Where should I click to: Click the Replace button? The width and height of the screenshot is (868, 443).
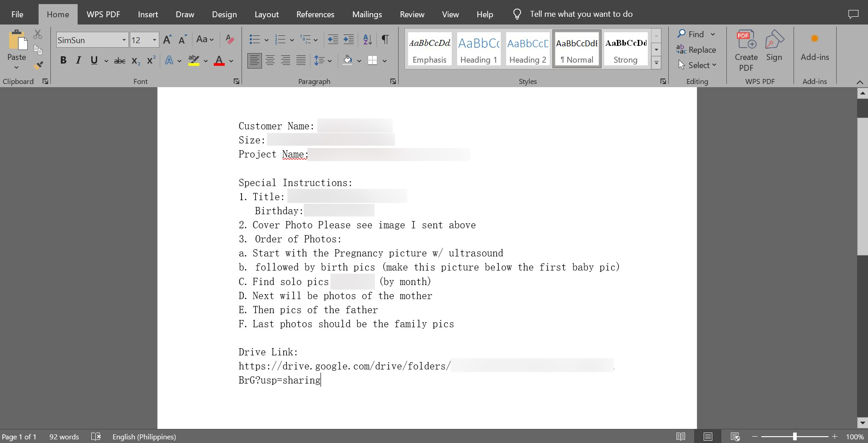[696, 50]
